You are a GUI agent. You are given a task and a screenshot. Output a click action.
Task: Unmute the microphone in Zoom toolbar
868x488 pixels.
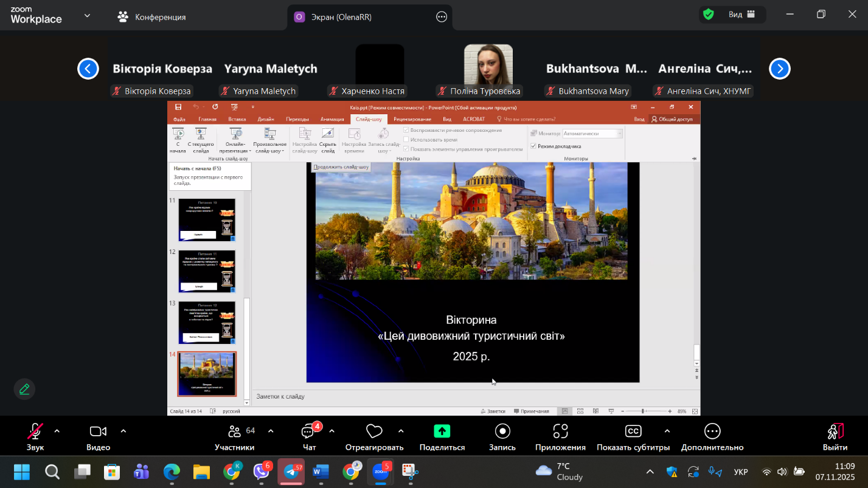(x=35, y=431)
